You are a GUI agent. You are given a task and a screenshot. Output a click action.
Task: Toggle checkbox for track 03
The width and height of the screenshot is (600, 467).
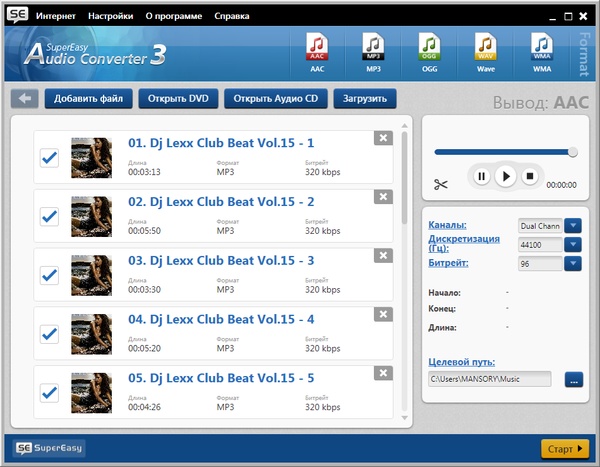point(49,275)
